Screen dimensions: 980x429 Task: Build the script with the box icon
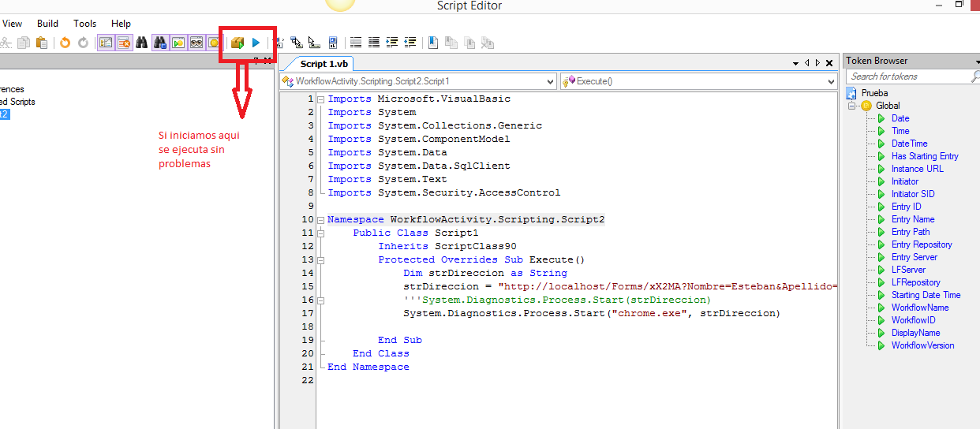tap(237, 43)
